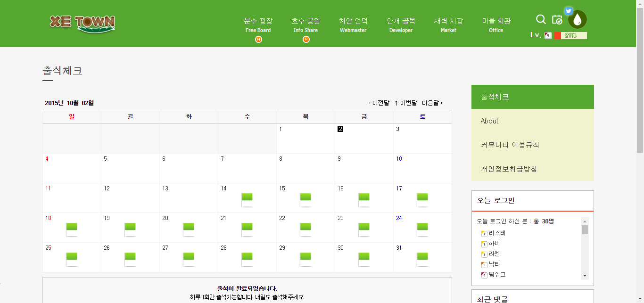Click the 오늘 로그인 widget heading

pos(495,200)
